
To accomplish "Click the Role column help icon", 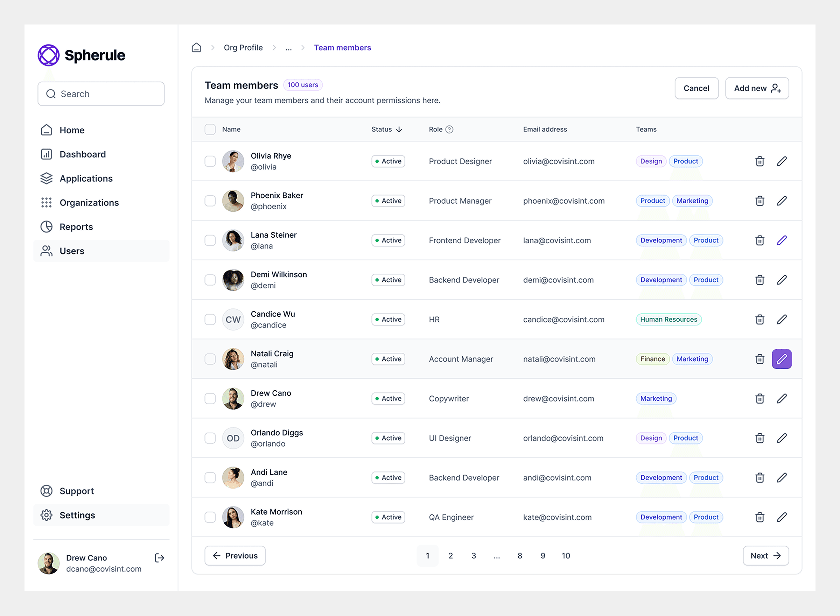I will [x=449, y=129].
